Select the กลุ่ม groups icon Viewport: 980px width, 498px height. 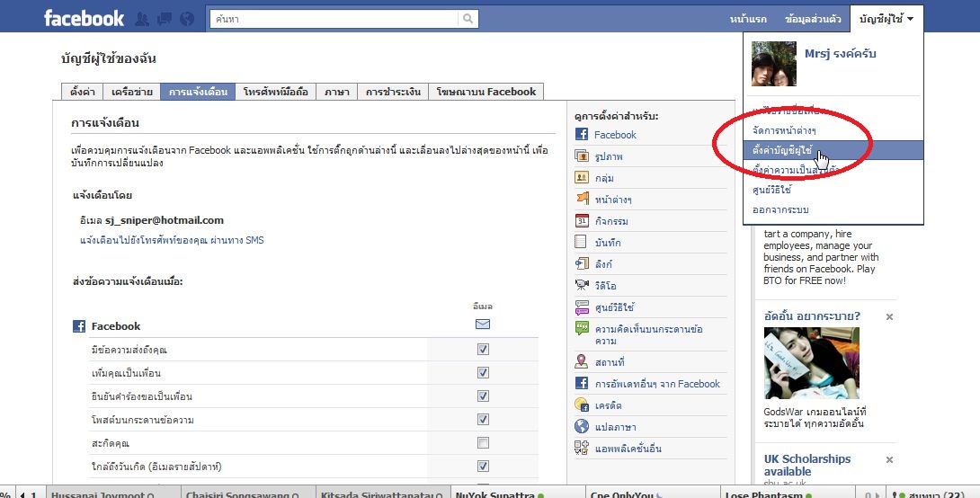[581, 177]
